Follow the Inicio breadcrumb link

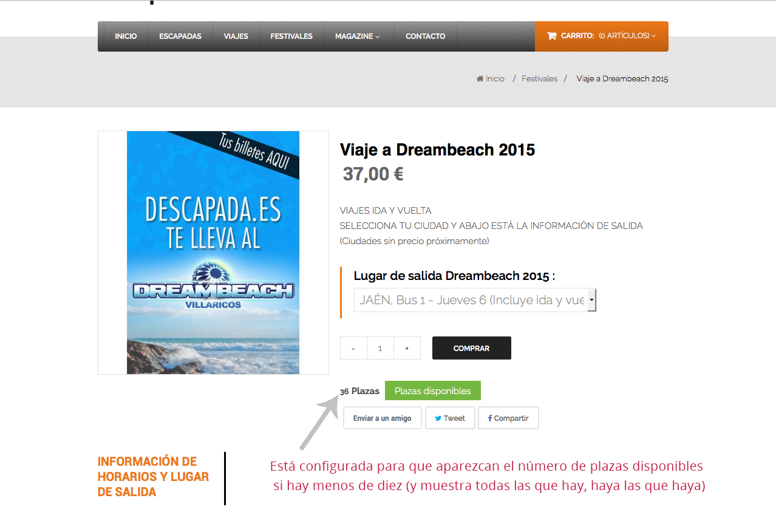[x=495, y=79]
